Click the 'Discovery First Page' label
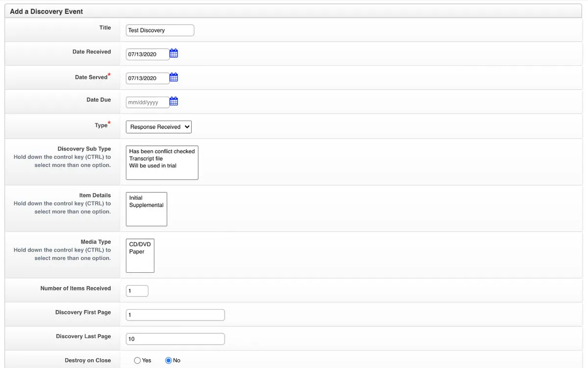The image size is (588, 368). tap(83, 313)
